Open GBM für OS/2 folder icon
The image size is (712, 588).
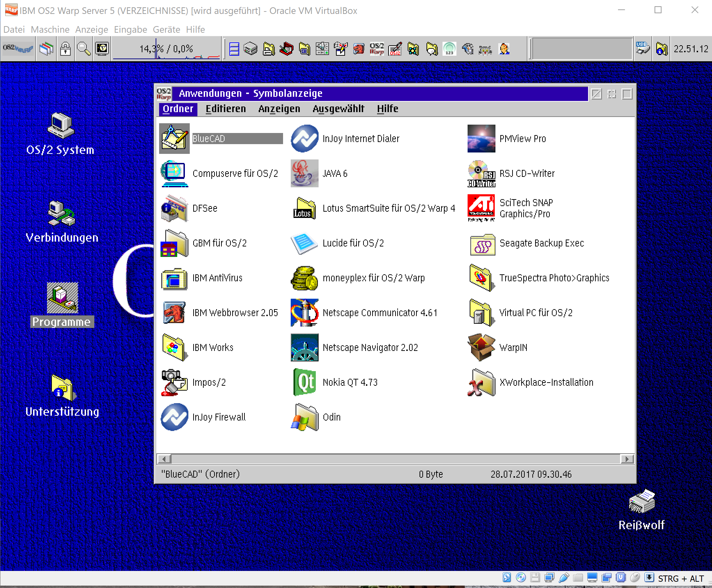pyautogui.click(x=174, y=243)
